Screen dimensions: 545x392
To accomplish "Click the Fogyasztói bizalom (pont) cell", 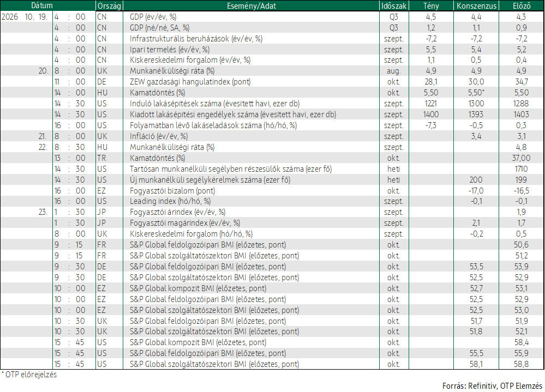I will pyautogui.click(x=172, y=191).
